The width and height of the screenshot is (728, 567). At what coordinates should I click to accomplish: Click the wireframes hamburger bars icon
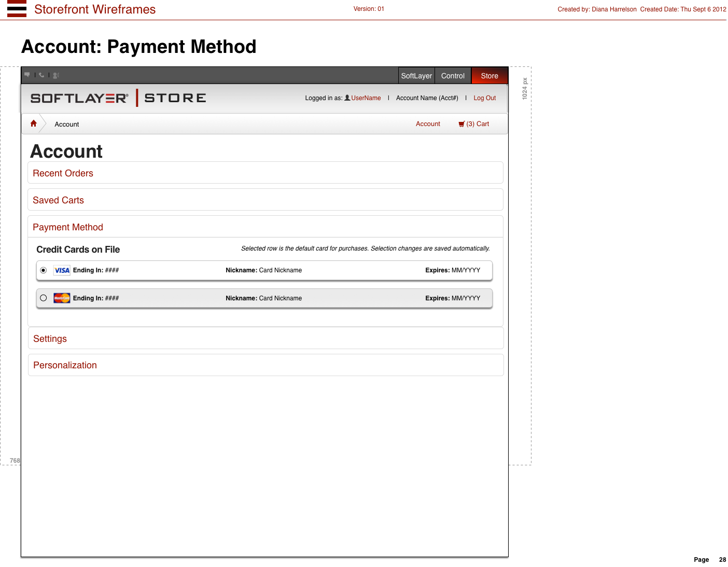coord(17,9)
